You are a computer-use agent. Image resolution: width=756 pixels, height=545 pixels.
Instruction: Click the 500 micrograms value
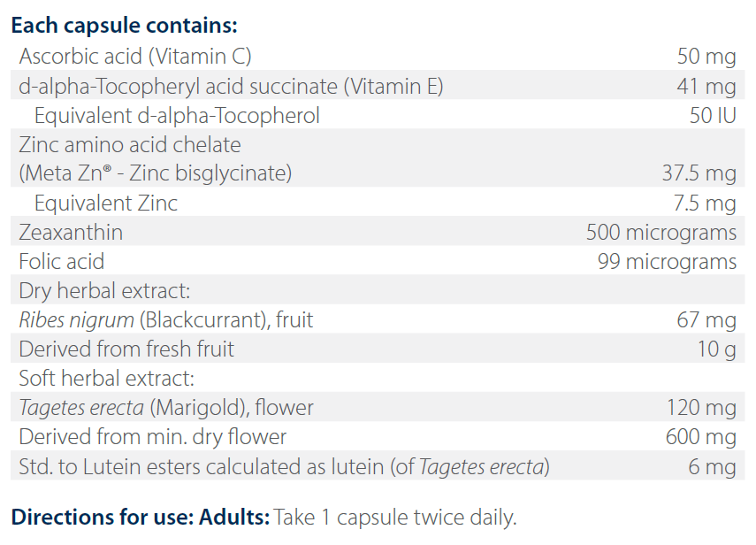tap(661, 232)
